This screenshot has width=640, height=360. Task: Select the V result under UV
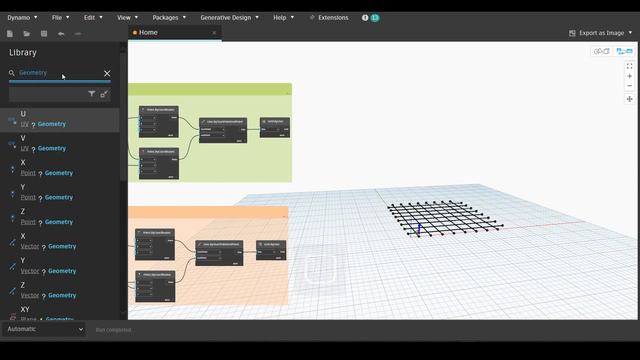click(60, 143)
